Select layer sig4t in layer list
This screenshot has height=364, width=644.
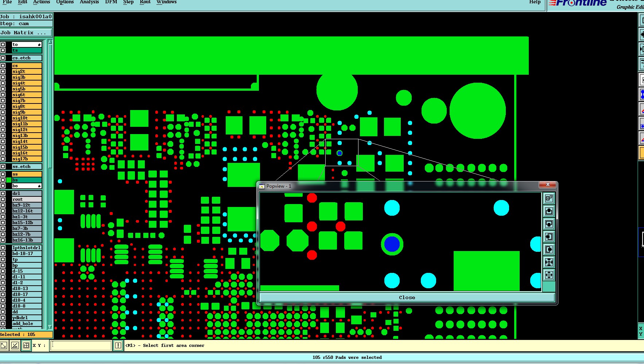tap(27, 83)
